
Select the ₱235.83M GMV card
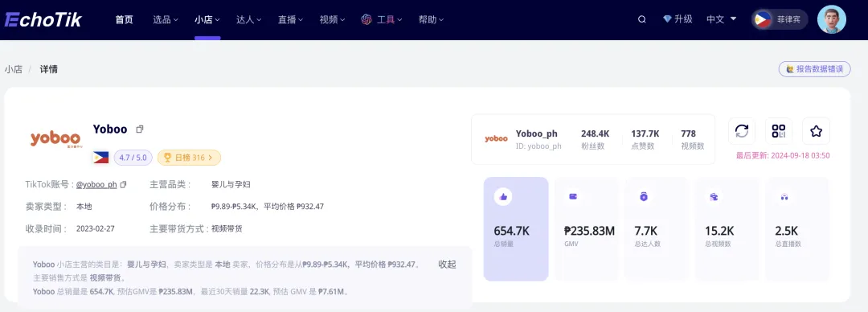pos(586,229)
